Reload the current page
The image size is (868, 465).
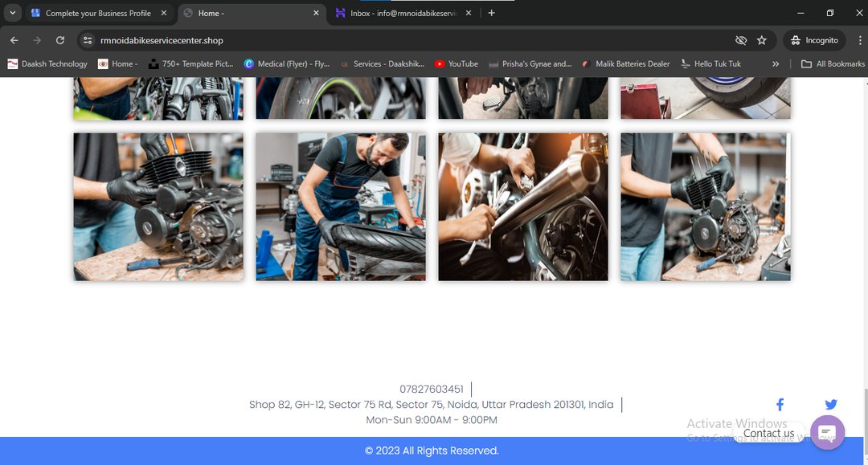pos(60,40)
